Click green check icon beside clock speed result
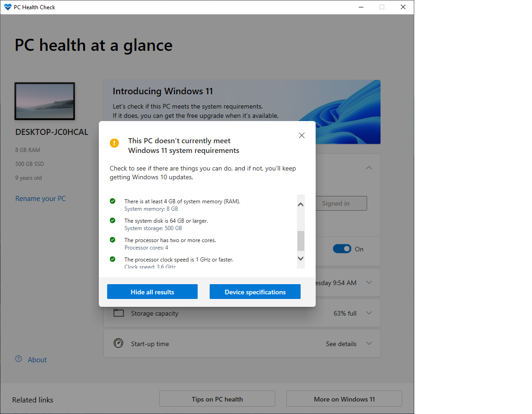This screenshot has width=532, height=414. (113, 259)
